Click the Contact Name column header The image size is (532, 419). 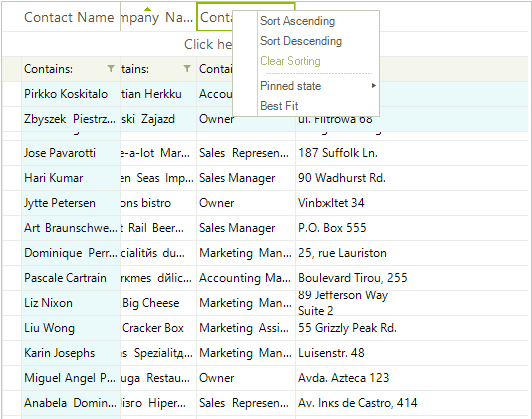click(x=71, y=17)
